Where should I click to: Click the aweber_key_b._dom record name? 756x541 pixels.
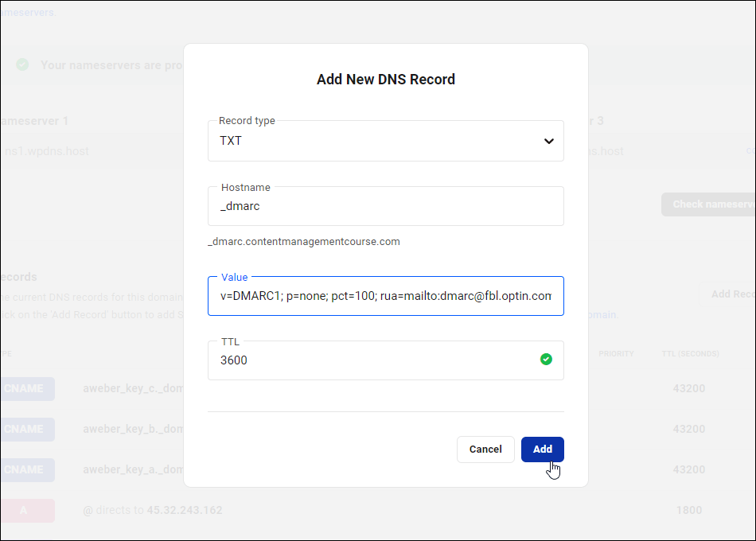[133, 429]
